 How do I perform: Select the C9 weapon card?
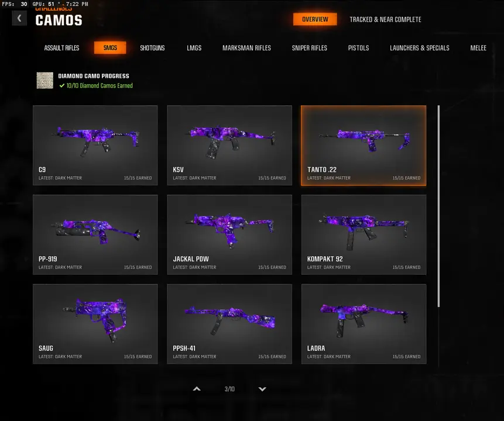(x=95, y=145)
